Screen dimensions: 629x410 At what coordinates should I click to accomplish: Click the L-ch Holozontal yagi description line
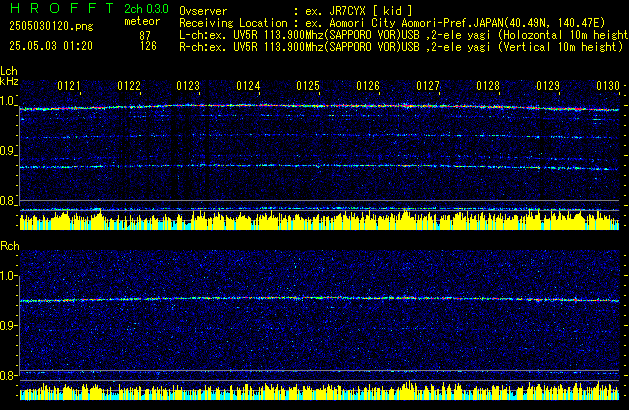[x=404, y=35]
